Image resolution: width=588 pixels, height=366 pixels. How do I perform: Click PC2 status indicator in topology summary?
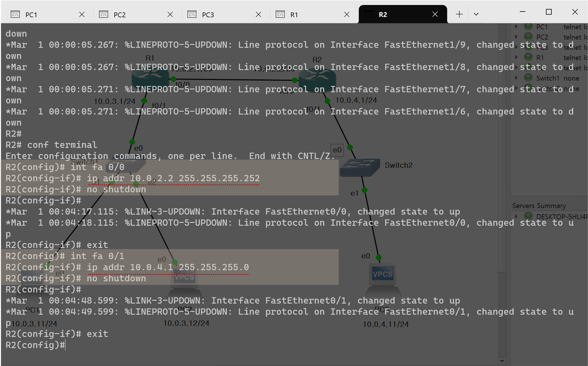point(528,36)
